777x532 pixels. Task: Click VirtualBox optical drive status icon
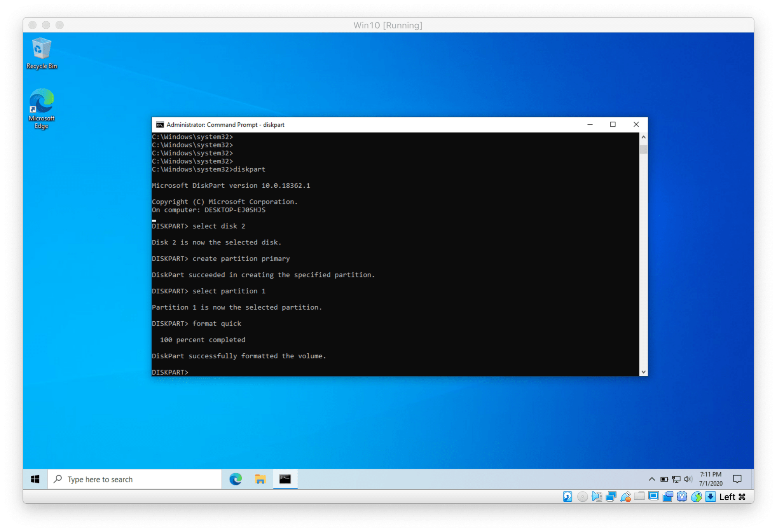pos(582,497)
